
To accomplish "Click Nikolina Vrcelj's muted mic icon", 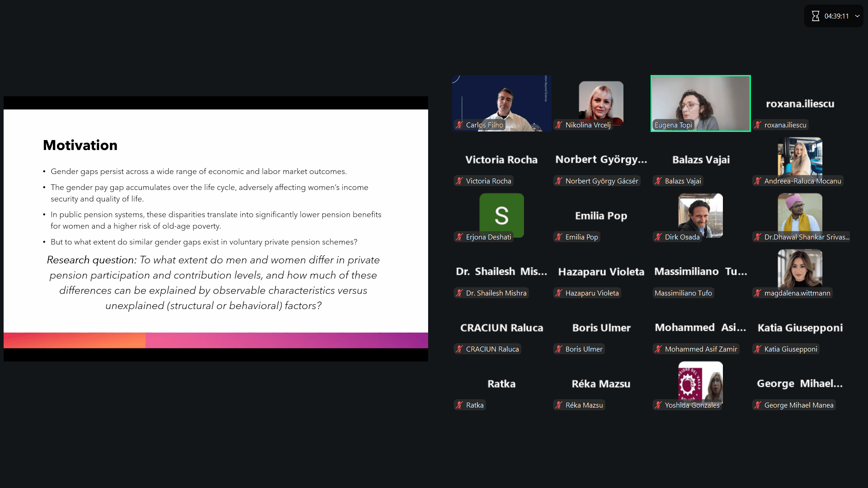I will [559, 125].
